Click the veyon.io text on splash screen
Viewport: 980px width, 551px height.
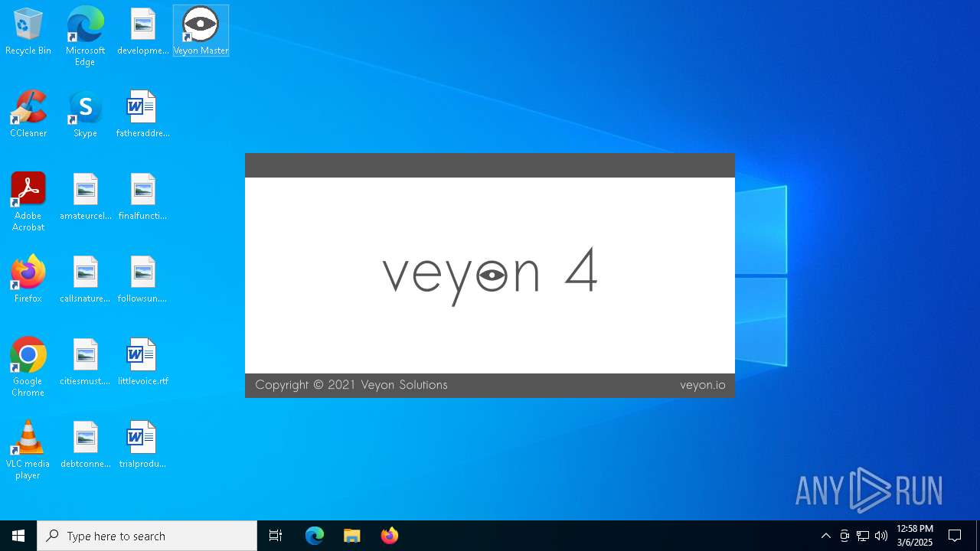(x=703, y=385)
